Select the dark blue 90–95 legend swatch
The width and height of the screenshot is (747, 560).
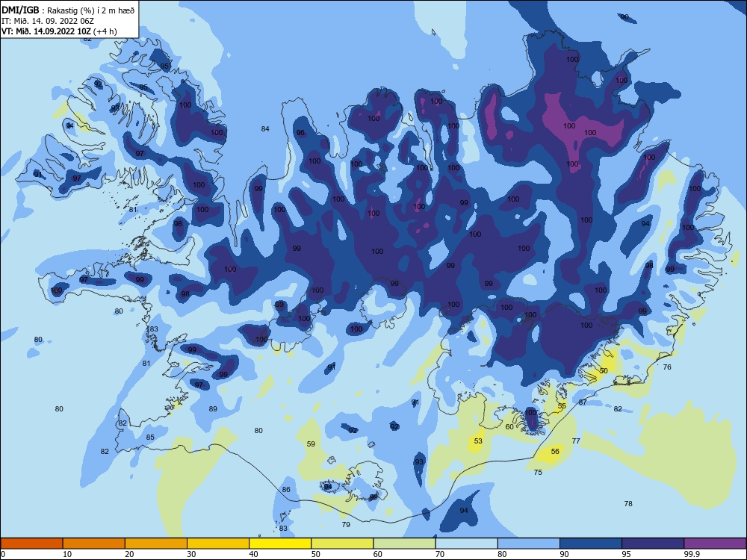[591, 544]
